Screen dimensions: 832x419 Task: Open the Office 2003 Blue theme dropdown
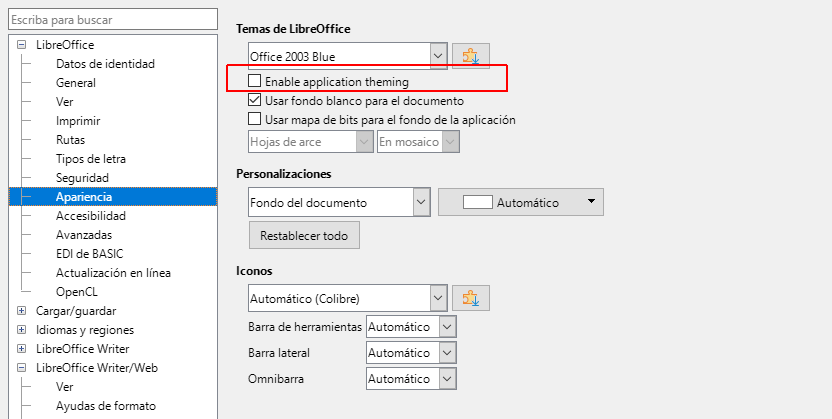pos(437,55)
